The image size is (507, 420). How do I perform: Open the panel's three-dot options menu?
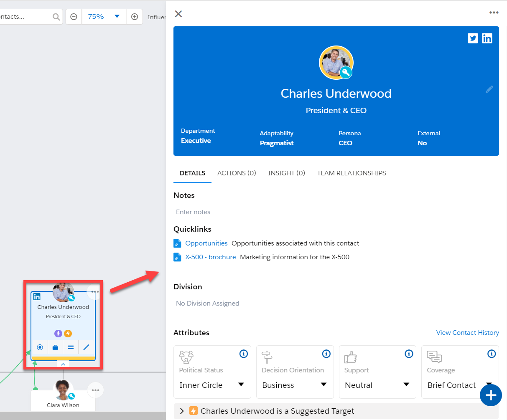[x=494, y=13]
